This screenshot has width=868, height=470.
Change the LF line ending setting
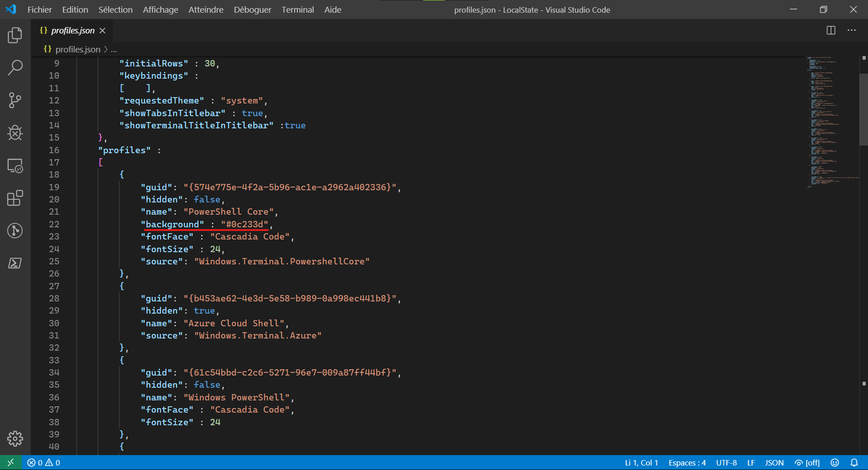click(x=750, y=462)
